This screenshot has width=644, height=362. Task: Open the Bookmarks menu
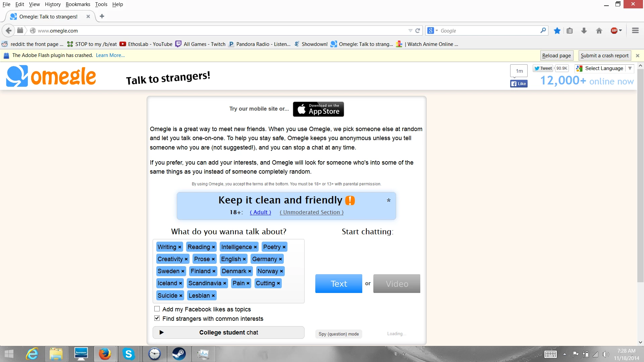click(78, 4)
